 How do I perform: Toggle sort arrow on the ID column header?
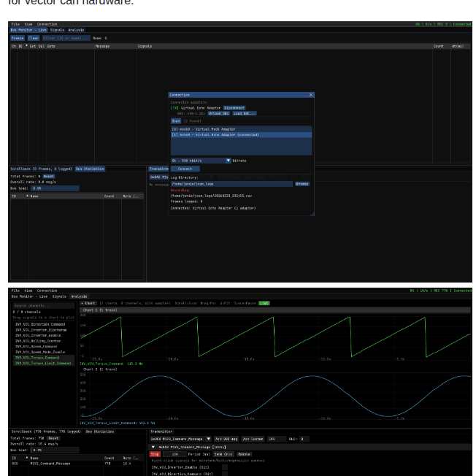[x=27, y=46]
